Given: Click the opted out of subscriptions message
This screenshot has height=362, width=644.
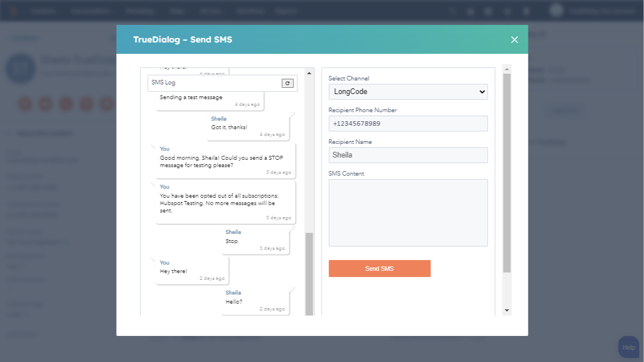Looking at the screenshot, I should click(x=224, y=203).
